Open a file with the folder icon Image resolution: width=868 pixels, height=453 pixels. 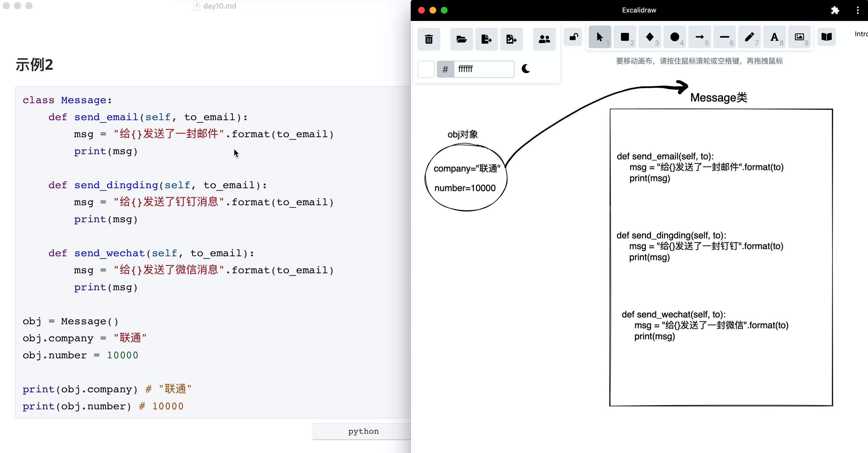coord(461,39)
